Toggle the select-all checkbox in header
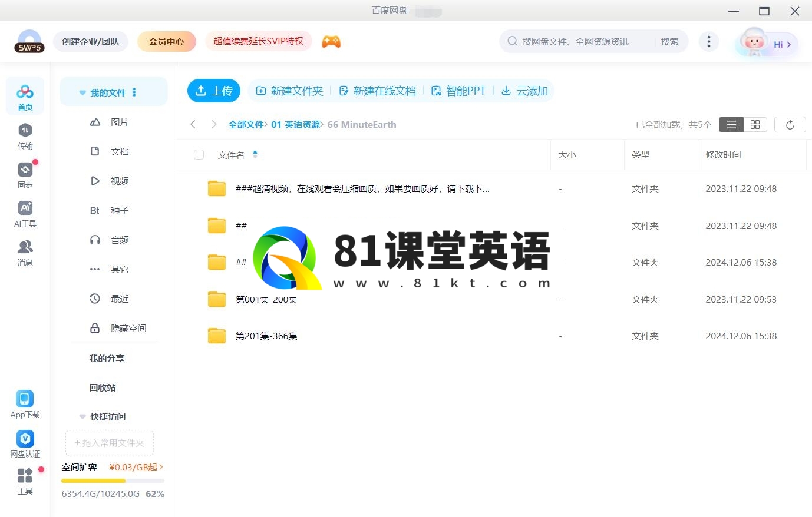This screenshot has height=517, width=812. pos(199,154)
